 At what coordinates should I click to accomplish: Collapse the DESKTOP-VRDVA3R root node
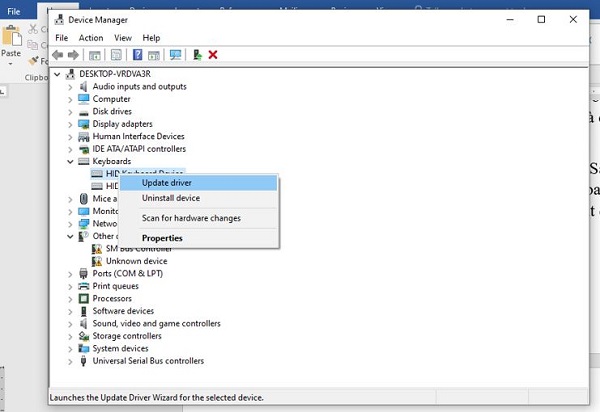click(x=57, y=74)
